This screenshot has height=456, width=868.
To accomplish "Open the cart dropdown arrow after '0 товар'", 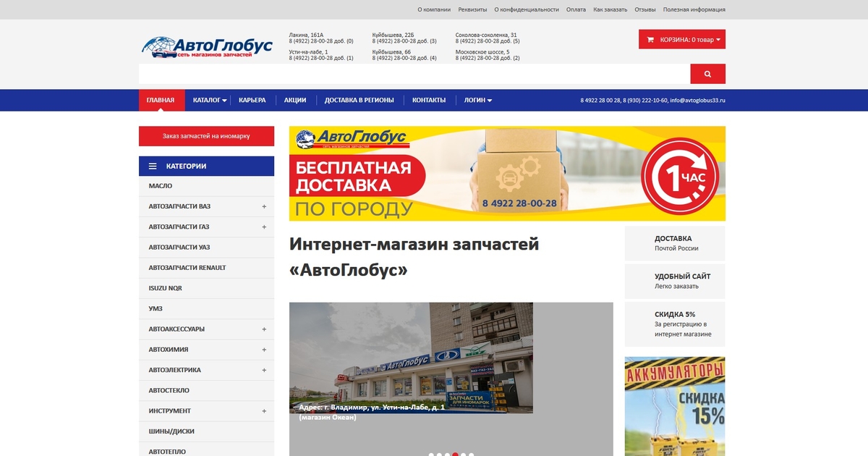I will pos(718,40).
